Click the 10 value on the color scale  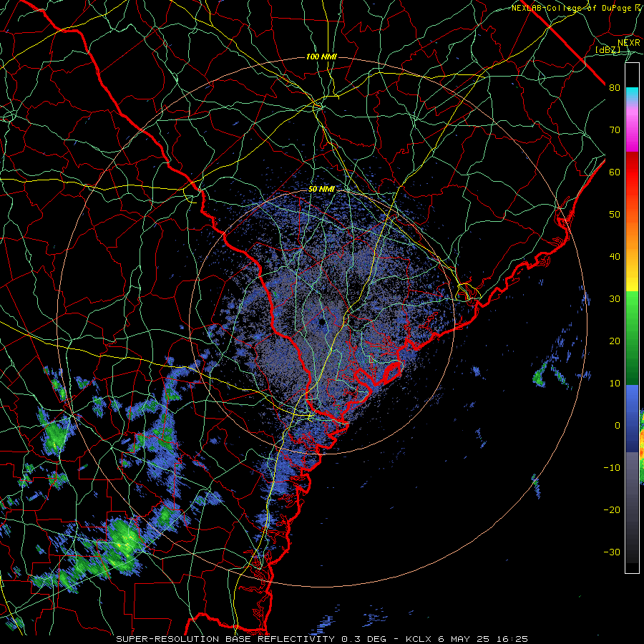pyautogui.click(x=615, y=384)
